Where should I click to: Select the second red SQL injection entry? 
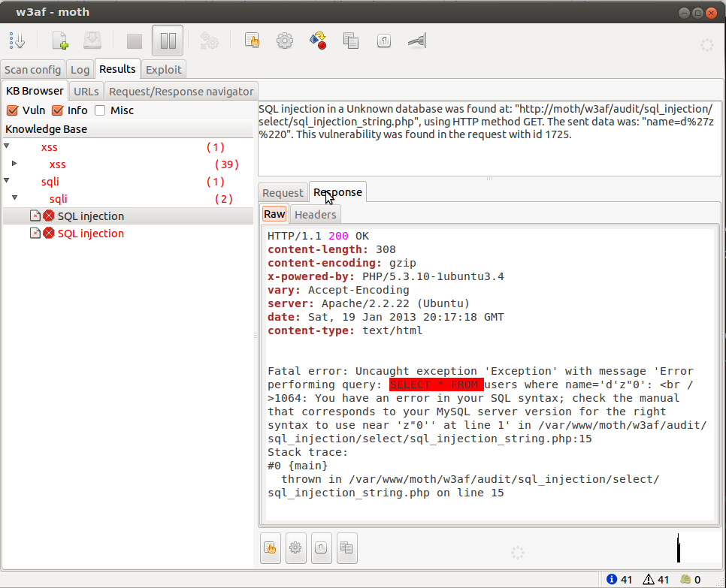click(x=129, y=233)
